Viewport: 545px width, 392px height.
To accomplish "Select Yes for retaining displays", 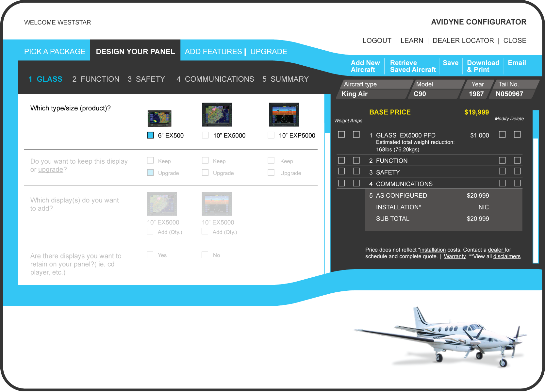I will [x=150, y=255].
